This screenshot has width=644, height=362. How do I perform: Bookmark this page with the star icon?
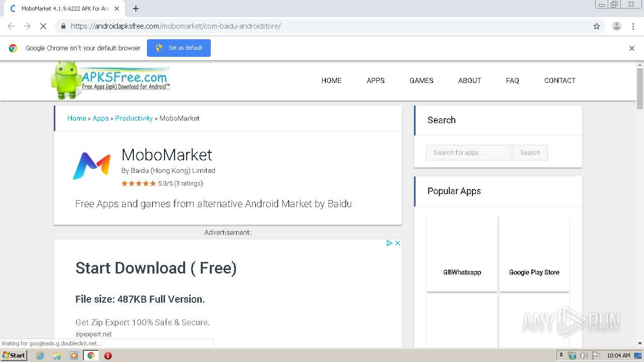click(x=597, y=26)
